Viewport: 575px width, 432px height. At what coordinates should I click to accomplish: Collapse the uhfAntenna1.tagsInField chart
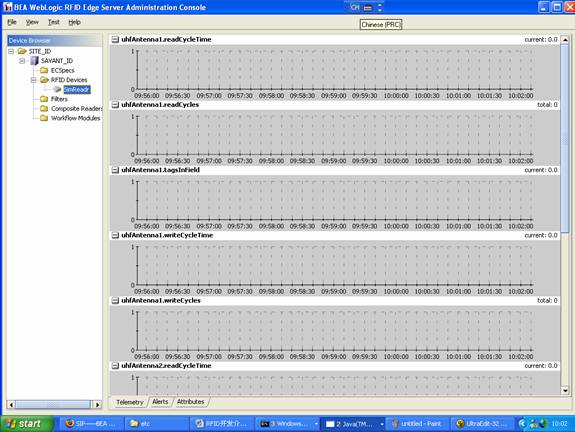click(115, 170)
